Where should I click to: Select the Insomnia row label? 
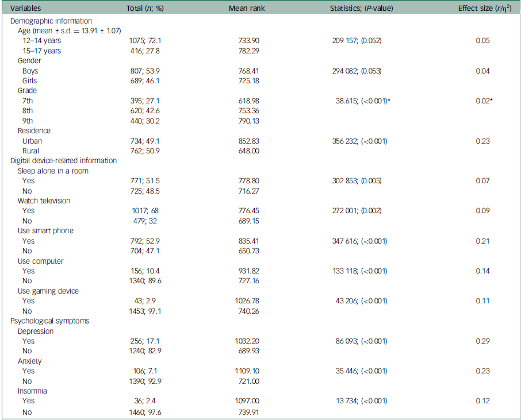point(32,391)
